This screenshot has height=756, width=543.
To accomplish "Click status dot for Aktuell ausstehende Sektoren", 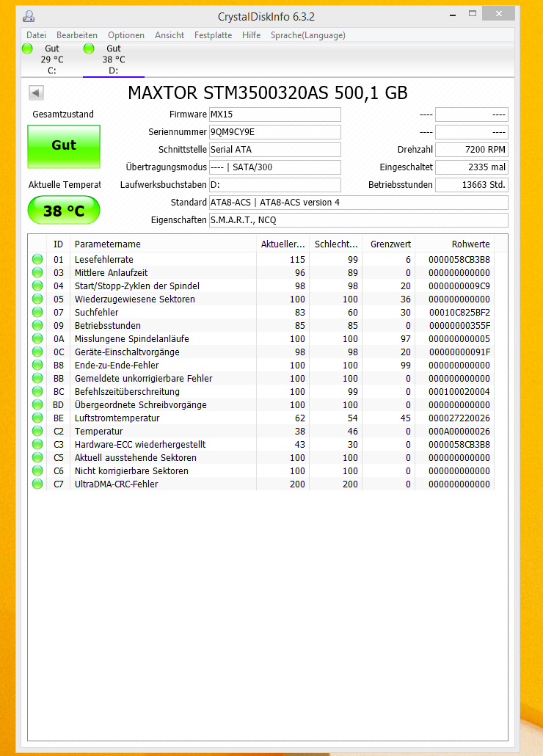I will pyautogui.click(x=37, y=457).
